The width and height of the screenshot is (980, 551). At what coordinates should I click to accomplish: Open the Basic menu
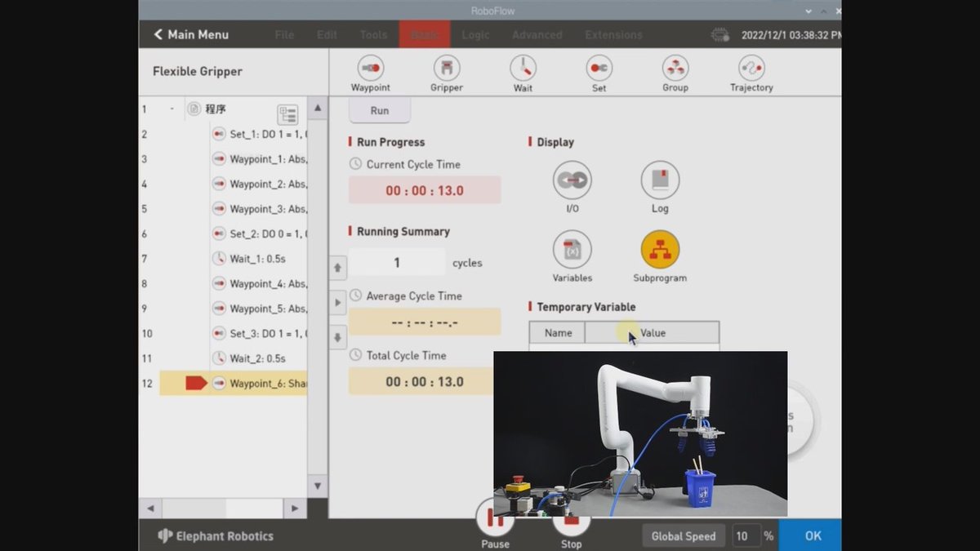point(424,34)
